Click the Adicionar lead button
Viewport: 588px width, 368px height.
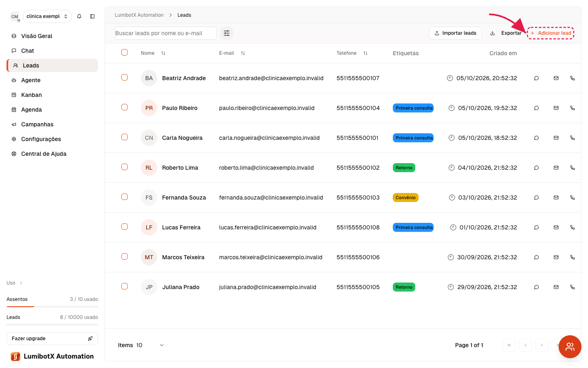click(550, 33)
